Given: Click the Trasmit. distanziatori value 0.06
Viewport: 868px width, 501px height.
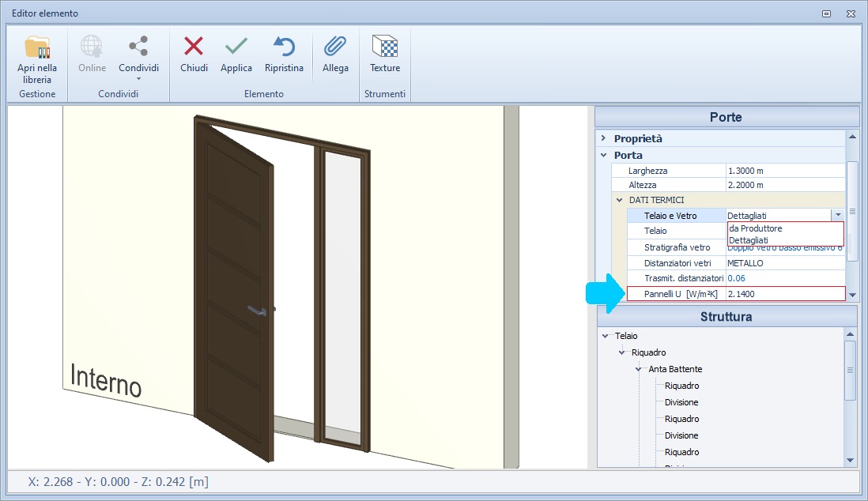Looking at the screenshot, I should pyautogui.click(x=785, y=278).
